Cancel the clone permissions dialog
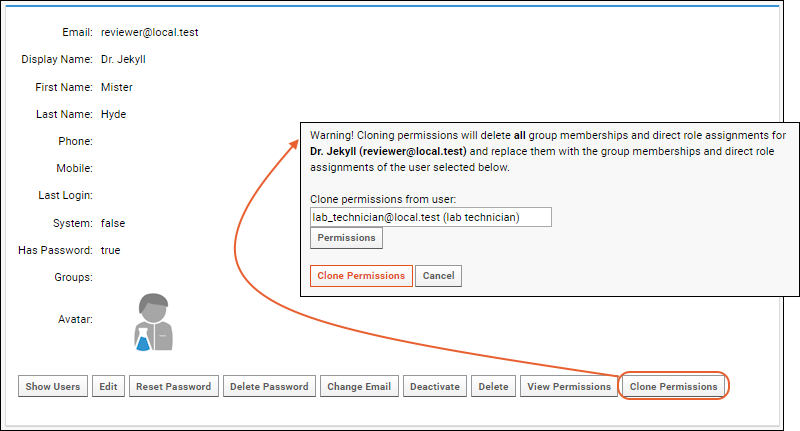Screen dimensions: 800x431 click(x=438, y=276)
